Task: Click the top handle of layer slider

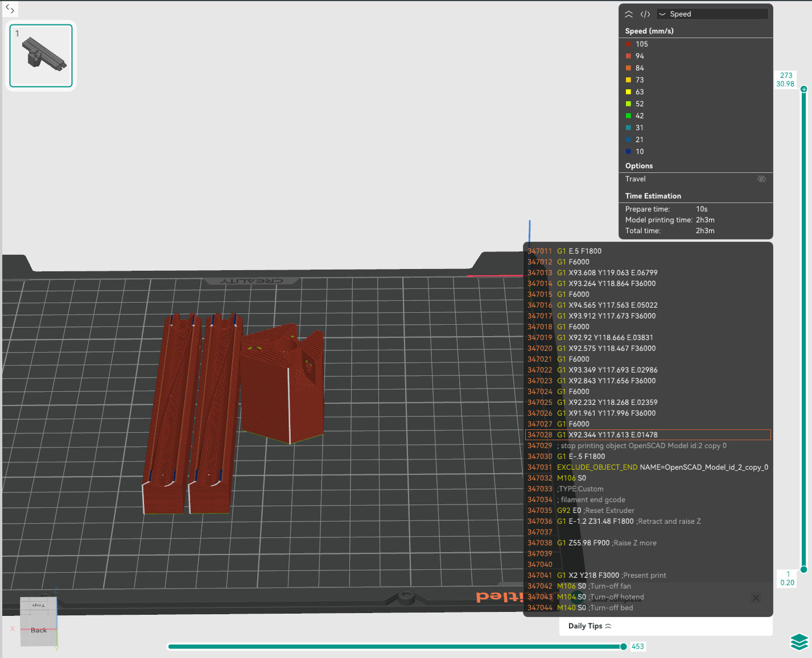Action: pos(803,89)
